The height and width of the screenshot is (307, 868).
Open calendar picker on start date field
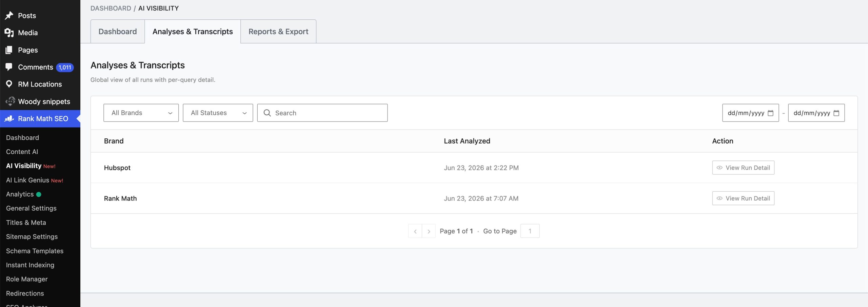770,113
